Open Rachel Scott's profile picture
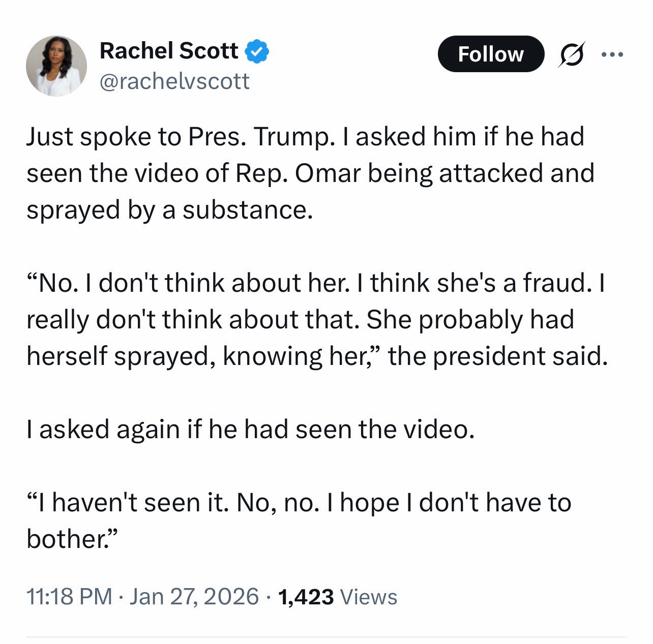 click(56, 66)
